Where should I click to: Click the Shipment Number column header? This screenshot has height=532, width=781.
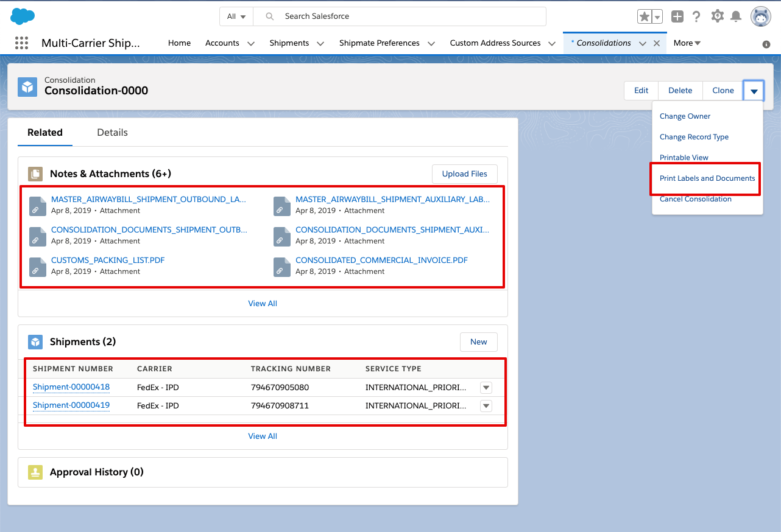[x=73, y=369]
